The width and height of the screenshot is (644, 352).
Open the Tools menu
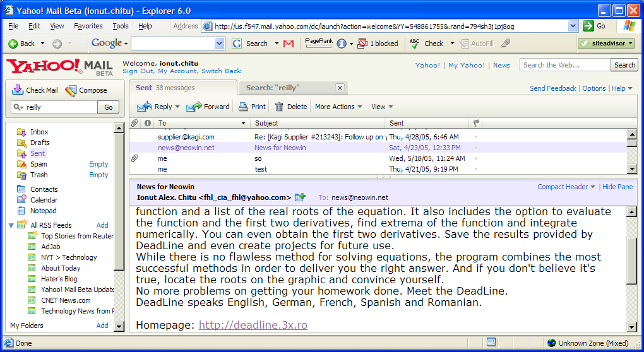coord(121,26)
